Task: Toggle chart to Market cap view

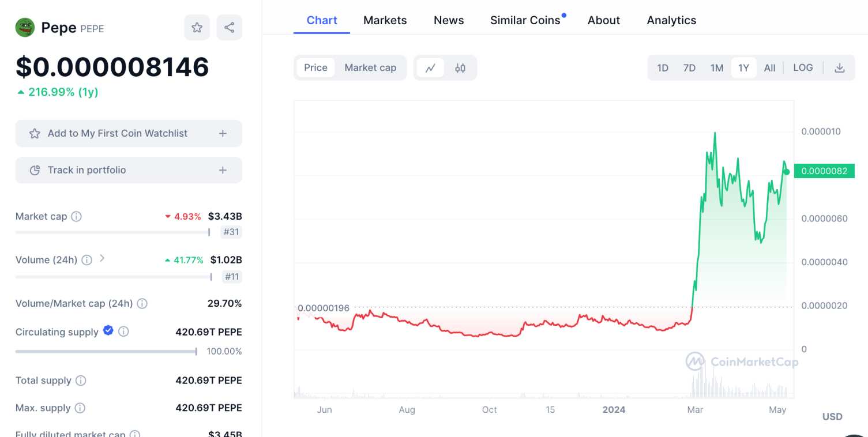Action: coord(370,68)
